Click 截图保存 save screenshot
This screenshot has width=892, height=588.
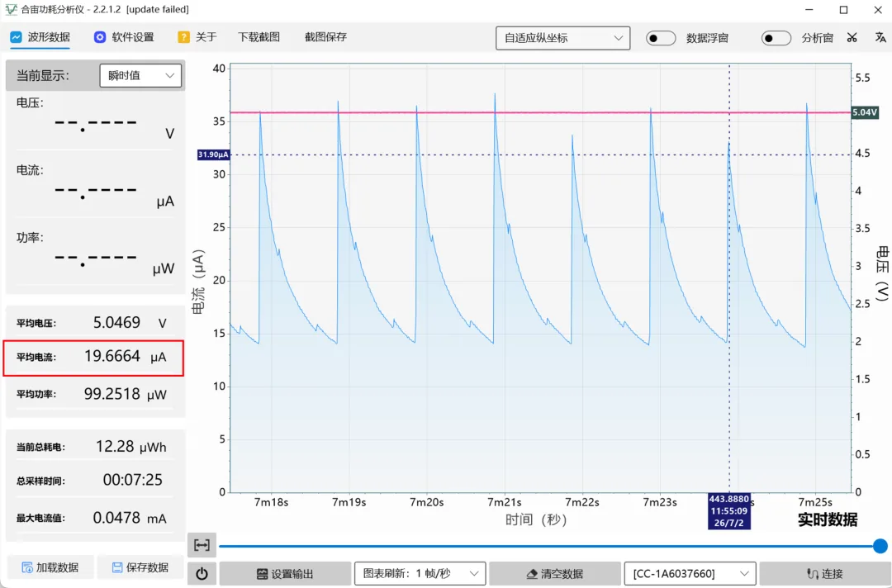325,37
